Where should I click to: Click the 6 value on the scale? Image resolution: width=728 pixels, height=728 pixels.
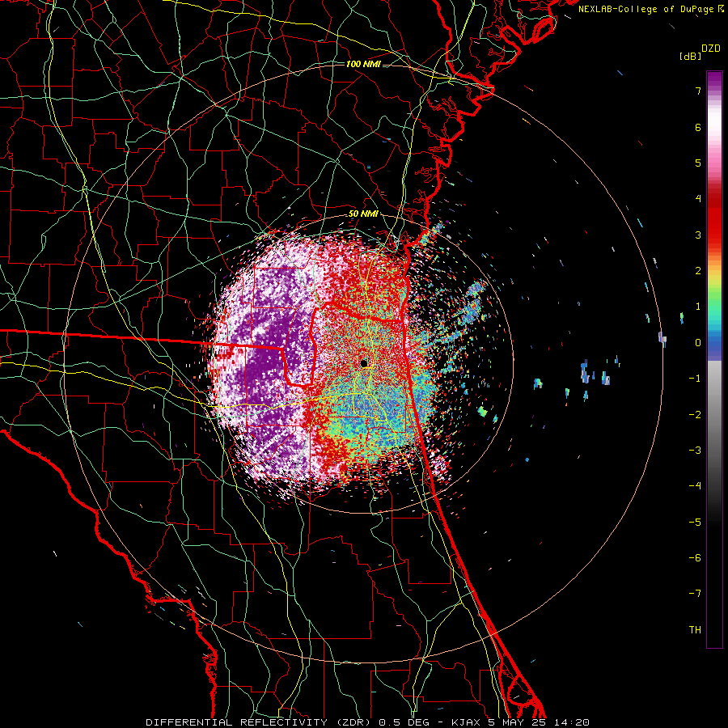(698, 127)
